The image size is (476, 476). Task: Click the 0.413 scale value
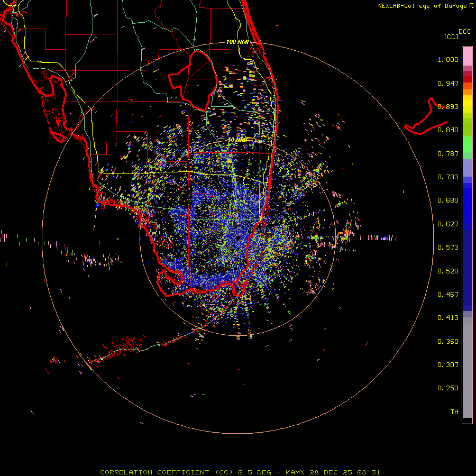[x=448, y=318]
